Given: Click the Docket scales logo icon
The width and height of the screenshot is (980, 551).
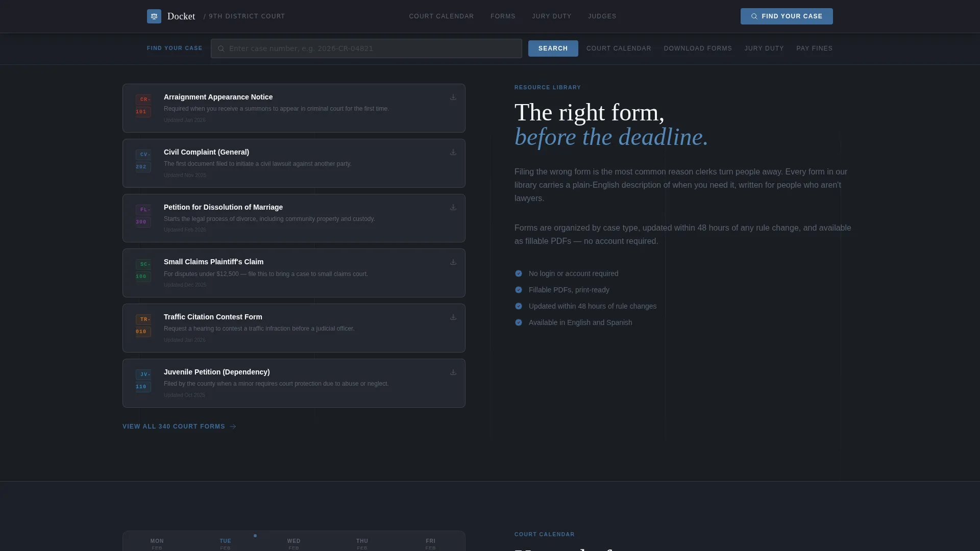Looking at the screenshot, I should point(154,16).
